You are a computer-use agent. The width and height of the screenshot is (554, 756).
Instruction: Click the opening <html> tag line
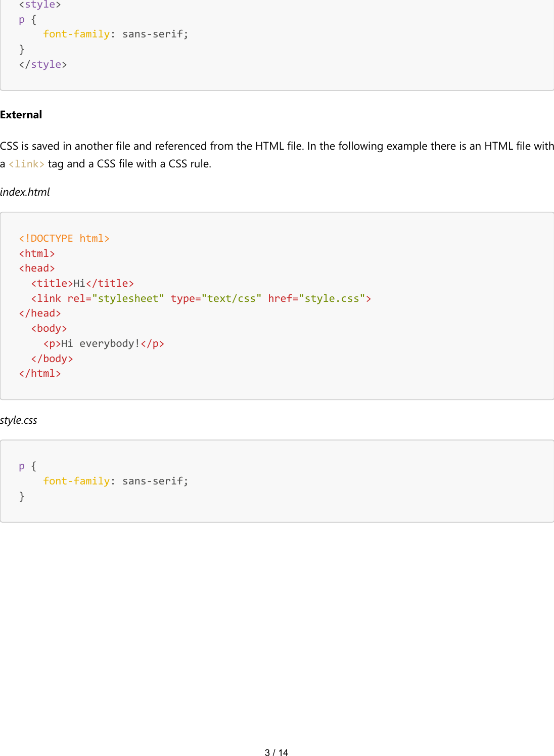point(37,253)
